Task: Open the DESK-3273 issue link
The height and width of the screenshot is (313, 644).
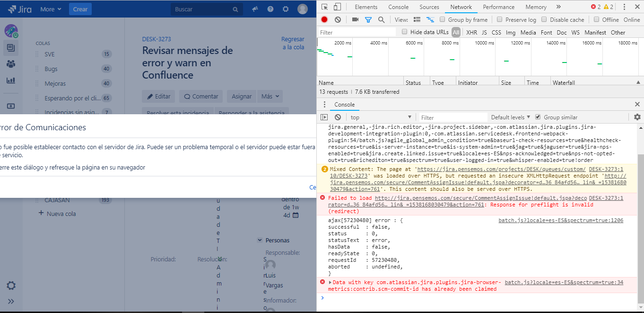Action: [x=157, y=39]
